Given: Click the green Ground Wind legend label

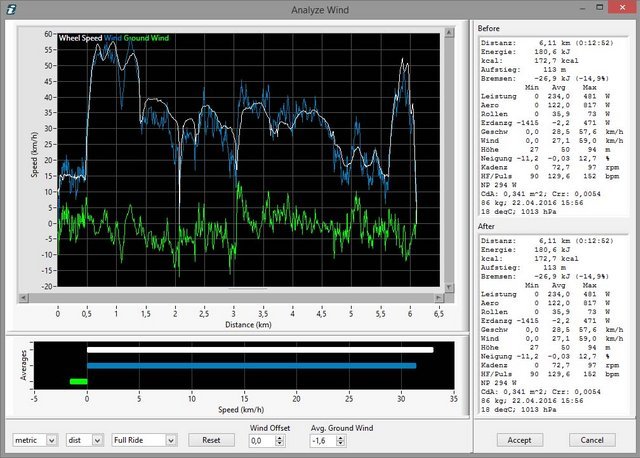Looking at the screenshot, I should pos(146,38).
